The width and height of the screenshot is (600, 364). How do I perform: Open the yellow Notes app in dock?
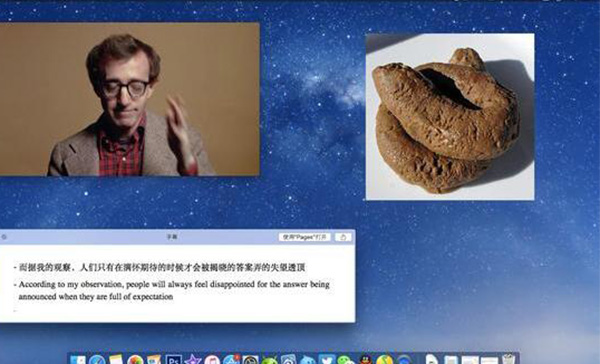(116, 360)
